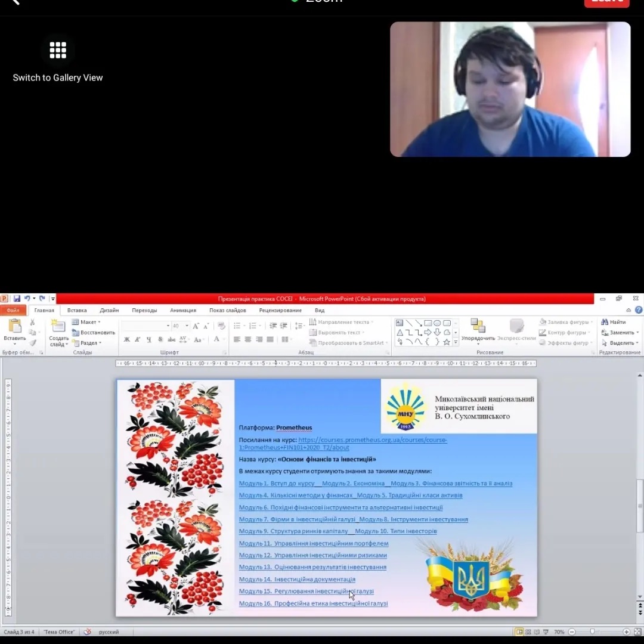Open the Prometheus course hyperlink on slide
The height and width of the screenshot is (644, 644).
[x=372, y=440]
